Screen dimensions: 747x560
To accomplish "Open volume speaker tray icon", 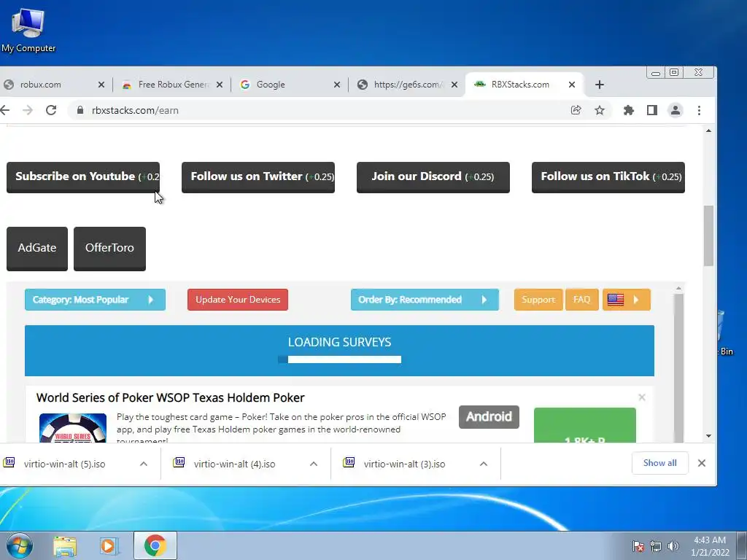I will tap(673, 546).
